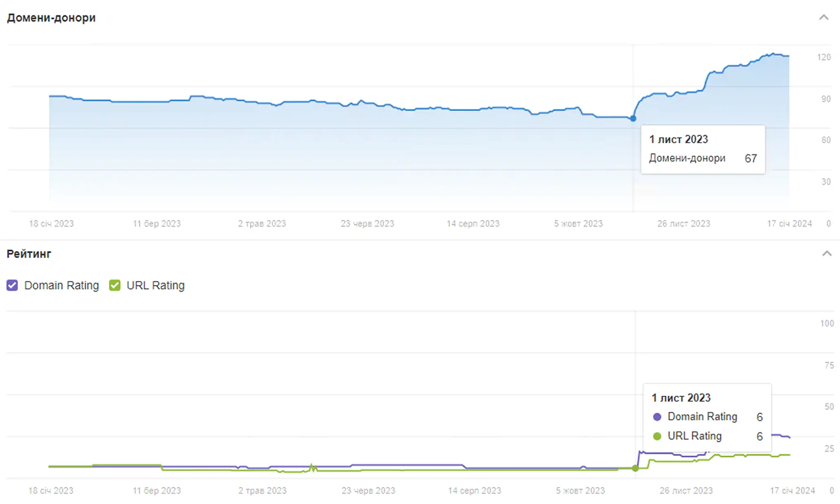Click the 75 value on rating y-axis
The width and height of the screenshot is (840, 504).
pos(829,365)
